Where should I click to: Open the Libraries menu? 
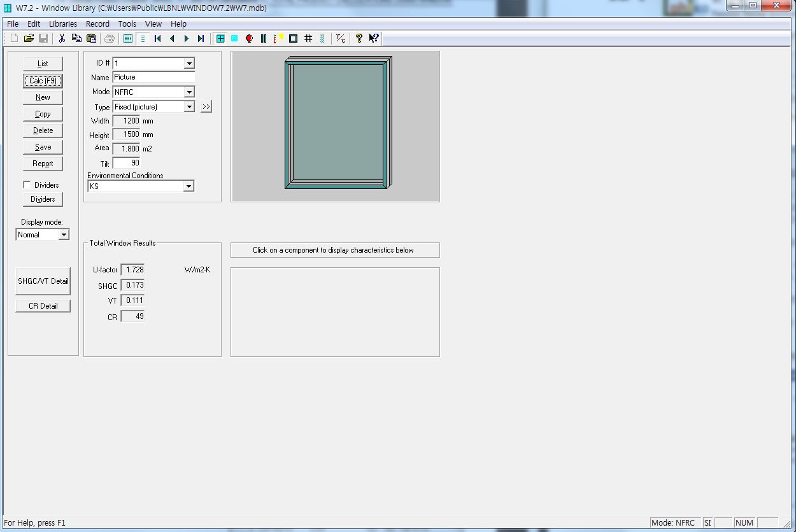[63, 24]
